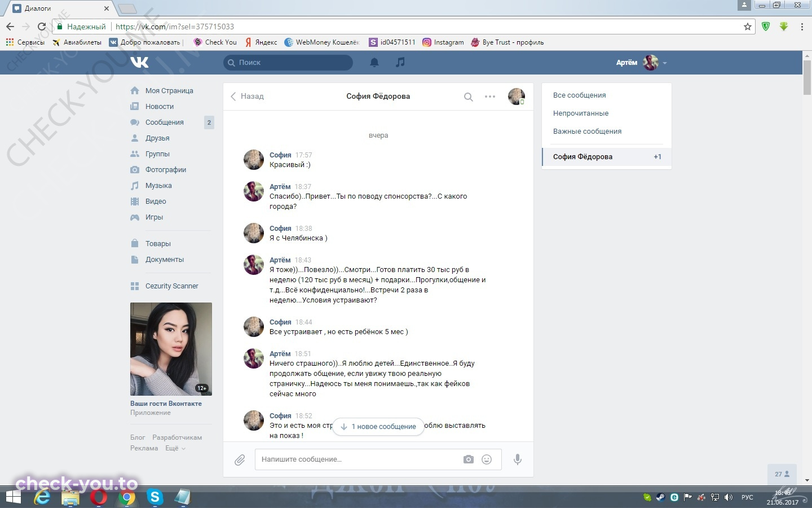Open Check You bookmark

215,42
